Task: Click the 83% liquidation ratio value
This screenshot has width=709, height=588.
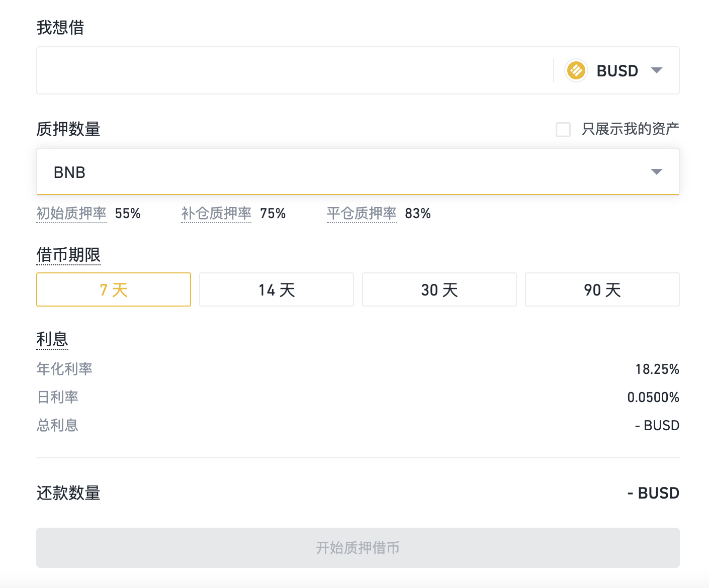Action: click(x=418, y=214)
